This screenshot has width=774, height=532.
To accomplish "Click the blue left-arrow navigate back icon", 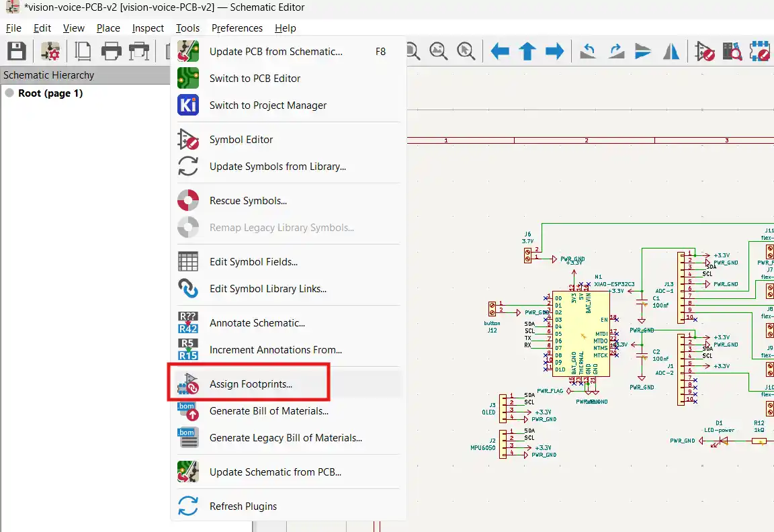I will coord(500,51).
